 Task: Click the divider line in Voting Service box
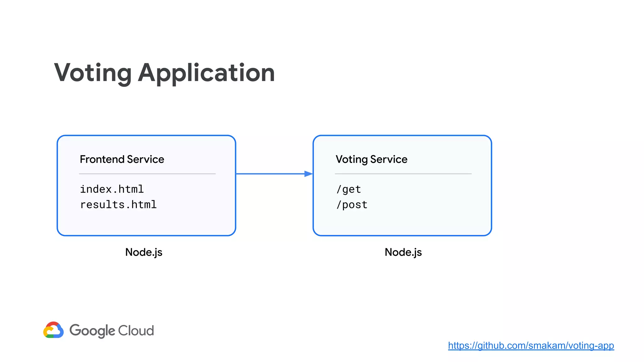(403, 174)
